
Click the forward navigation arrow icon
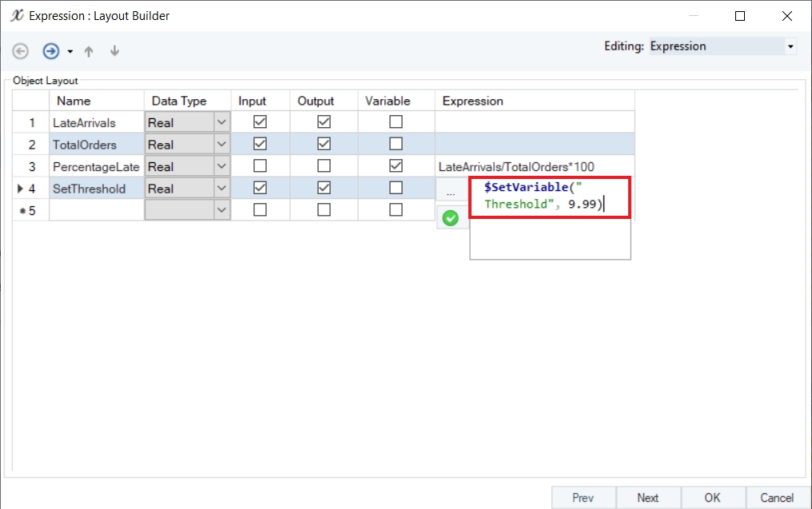[51, 51]
